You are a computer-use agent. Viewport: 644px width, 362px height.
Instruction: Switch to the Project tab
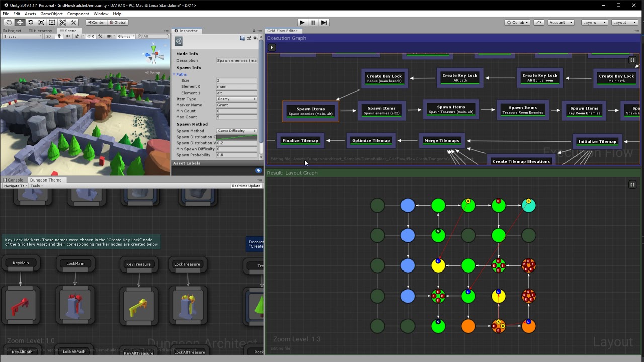pos(13,31)
